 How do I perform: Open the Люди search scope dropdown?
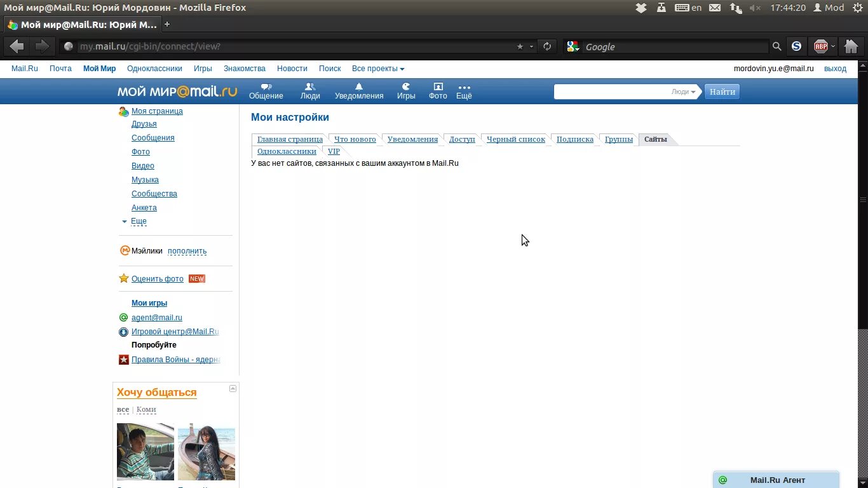click(683, 91)
